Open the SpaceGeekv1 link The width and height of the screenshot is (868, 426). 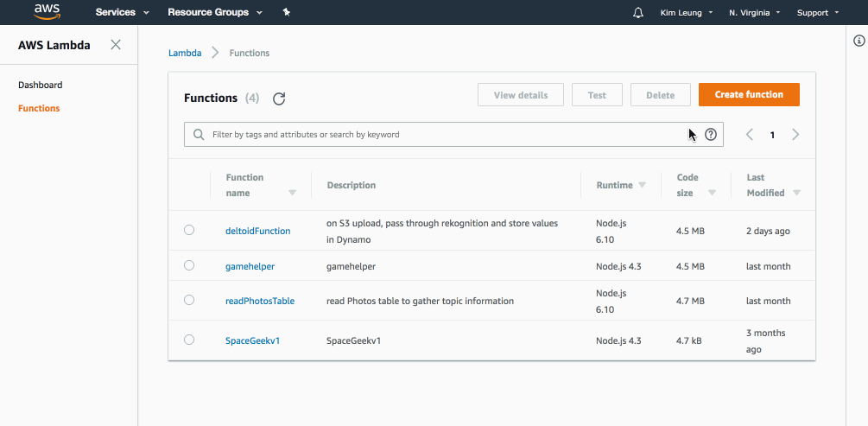(253, 340)
